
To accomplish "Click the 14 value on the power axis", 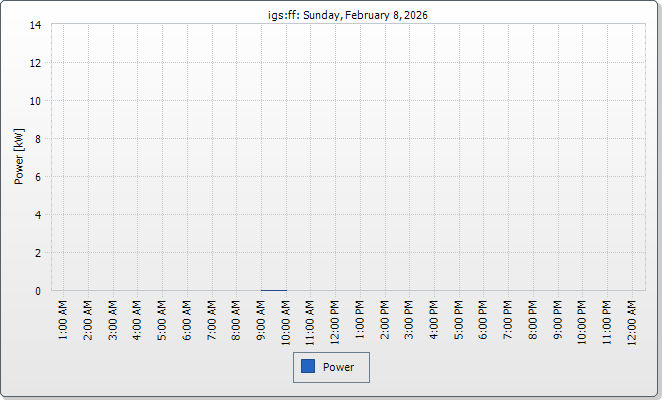I will pyautogui.click(x=35, y=25).
